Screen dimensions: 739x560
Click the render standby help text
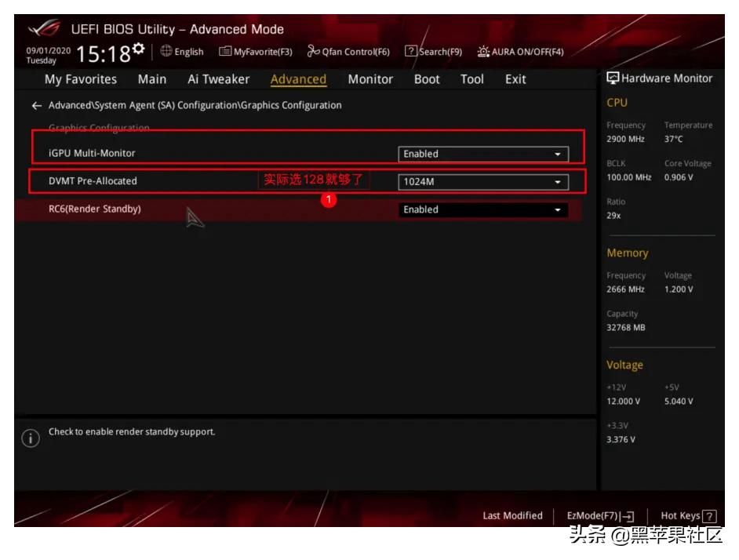[x=132, y=432]
